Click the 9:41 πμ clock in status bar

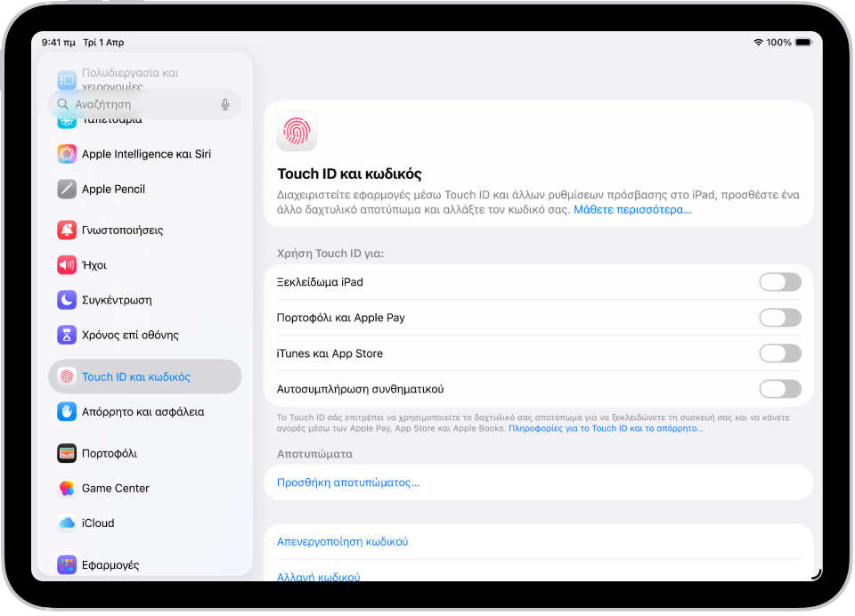59,43
